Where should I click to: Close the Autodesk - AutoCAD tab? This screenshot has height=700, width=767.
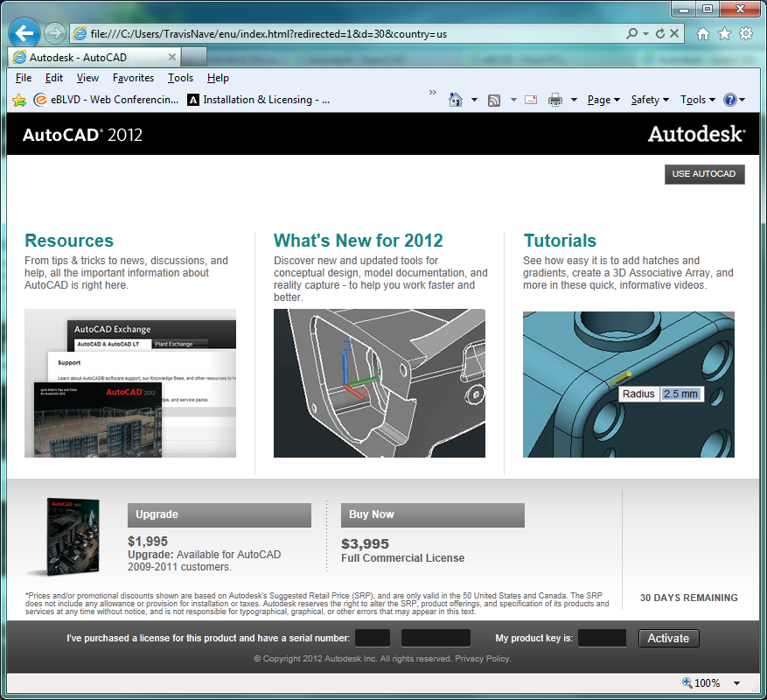coord(172,57)
